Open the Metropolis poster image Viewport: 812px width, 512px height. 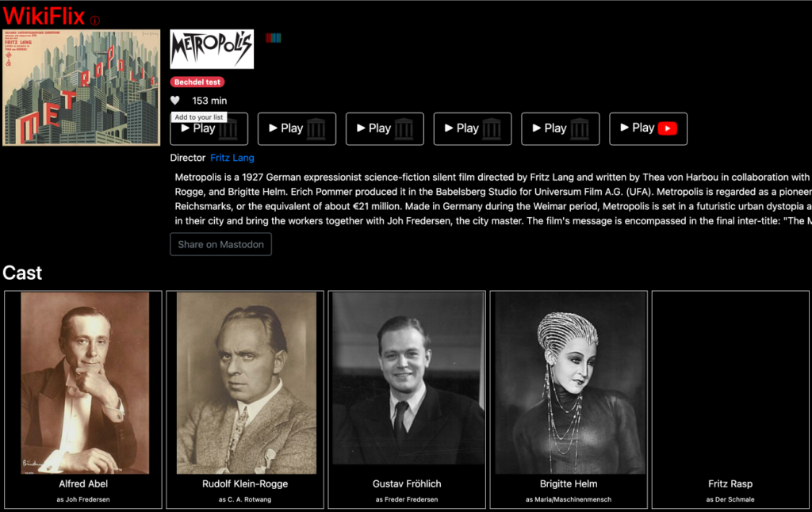[x=82, y=87]
